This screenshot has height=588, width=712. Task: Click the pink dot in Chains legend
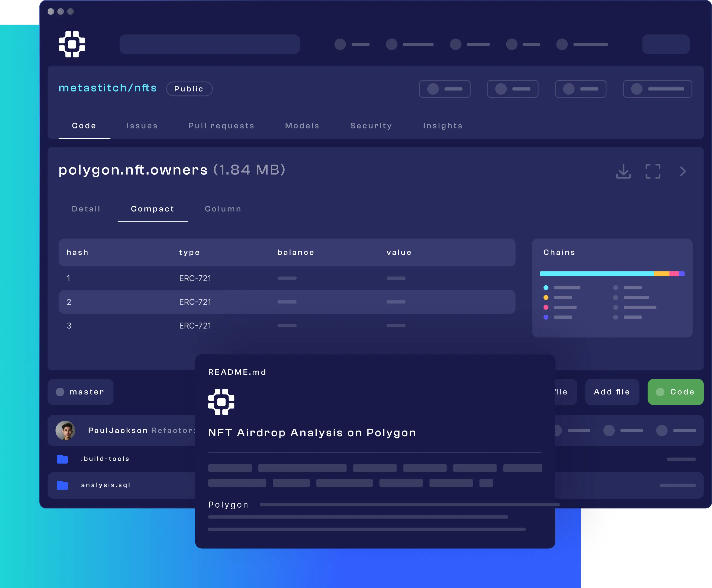pos(546,307)
